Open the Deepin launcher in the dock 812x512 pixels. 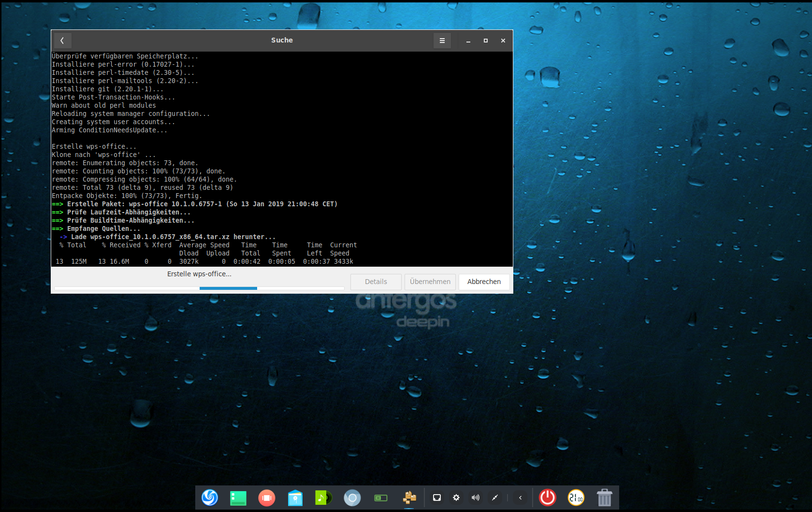click(x=210, y=498)
